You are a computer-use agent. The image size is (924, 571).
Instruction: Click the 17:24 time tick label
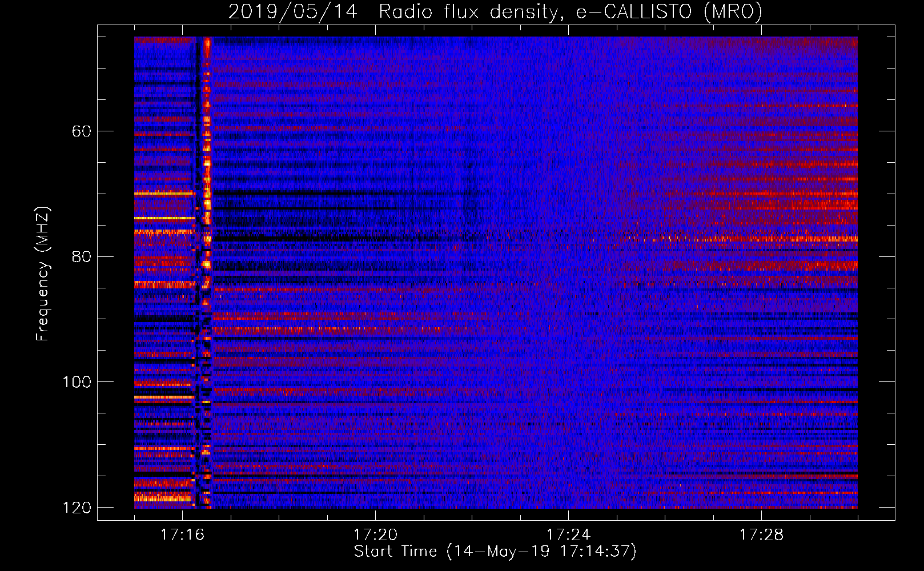tap(568, 535)
